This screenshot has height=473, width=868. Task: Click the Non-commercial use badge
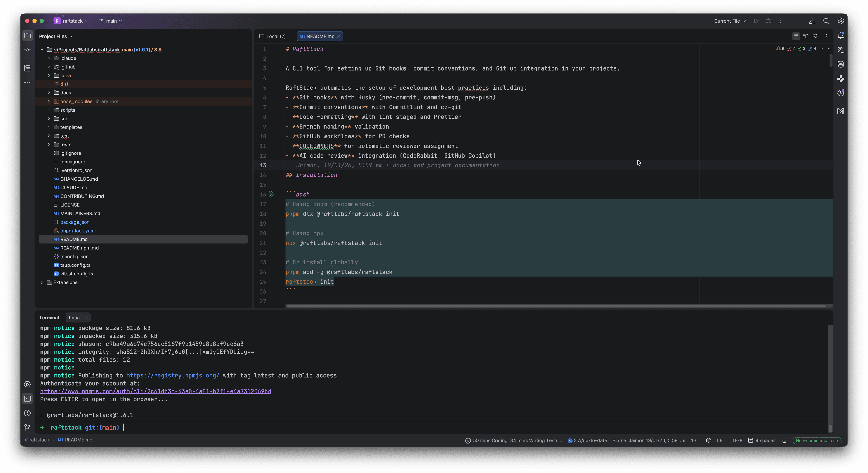(x=816, y=440)
